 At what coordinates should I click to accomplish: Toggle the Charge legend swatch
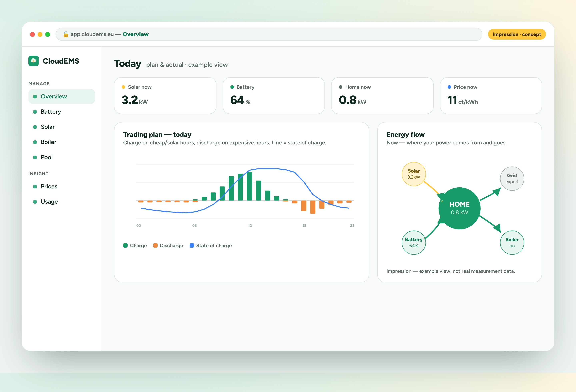click(x=125, y=245)
